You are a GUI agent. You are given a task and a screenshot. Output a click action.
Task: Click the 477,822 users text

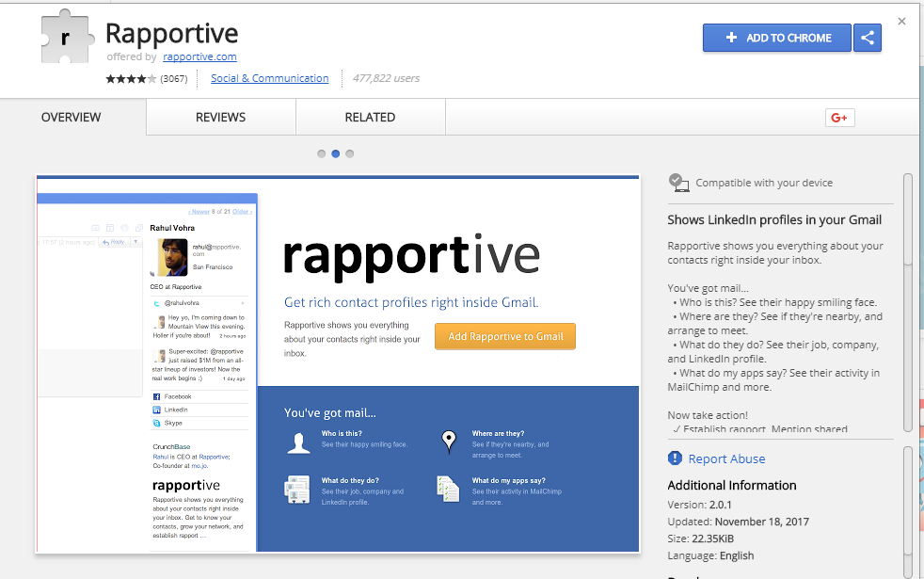pos(386,78)
